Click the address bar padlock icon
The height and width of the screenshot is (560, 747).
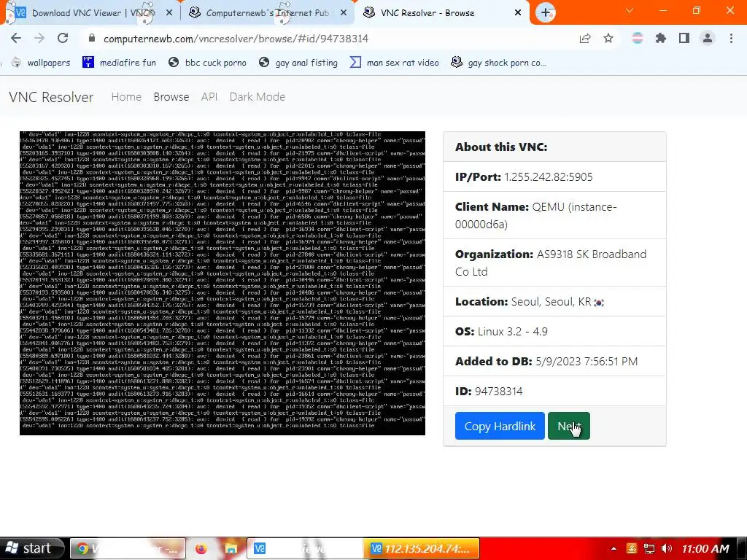pyautogui.click(x=92, y=38)
